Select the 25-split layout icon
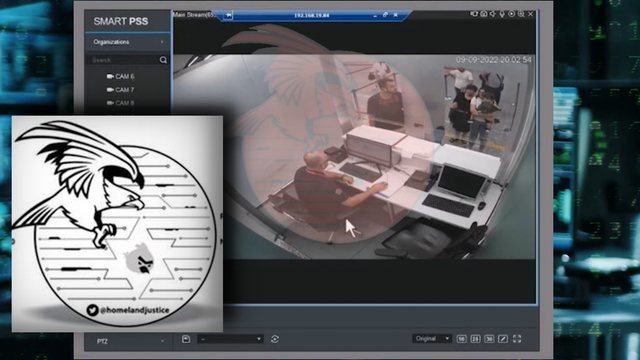This screenshot has height=360, width=640. point(475,339)
